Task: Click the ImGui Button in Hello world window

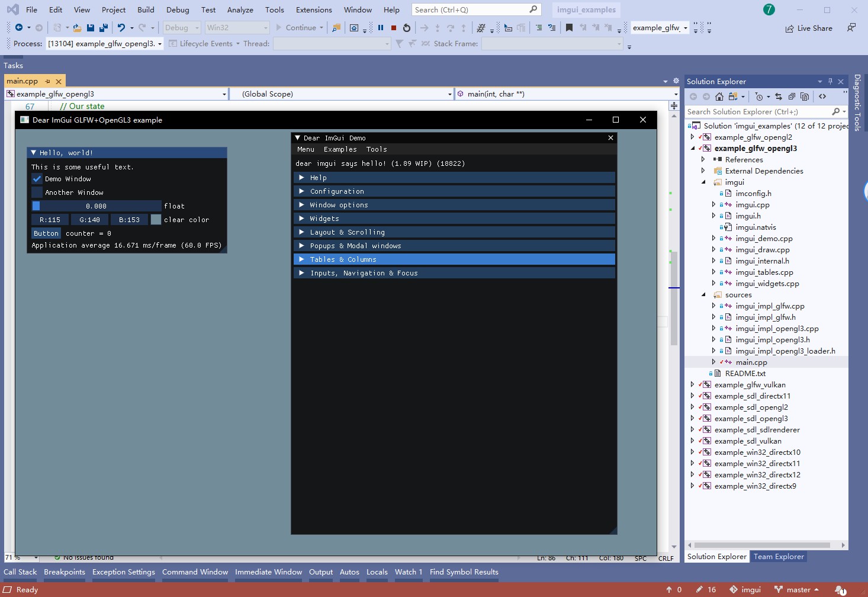Action: click(x=46, y=233)
